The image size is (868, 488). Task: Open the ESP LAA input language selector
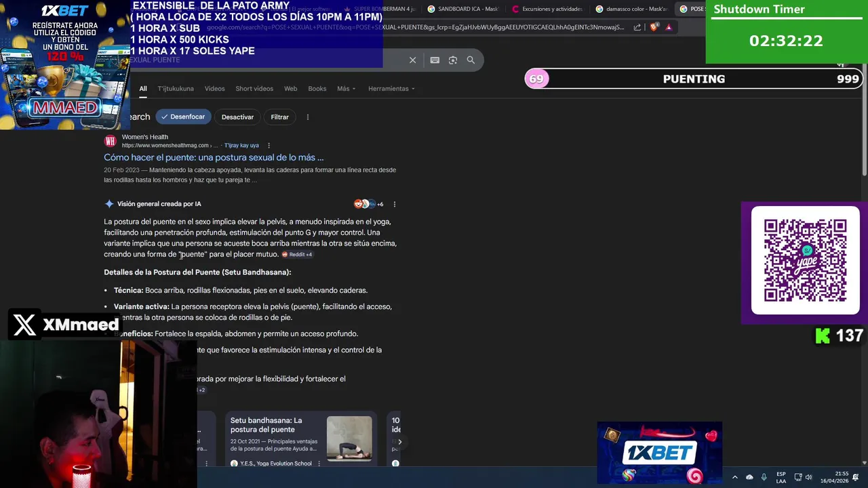pyautogui.click(x=781, y=477)
